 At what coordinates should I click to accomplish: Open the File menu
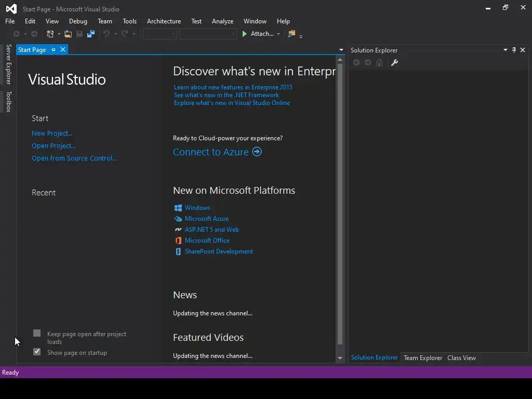point(10,21)
